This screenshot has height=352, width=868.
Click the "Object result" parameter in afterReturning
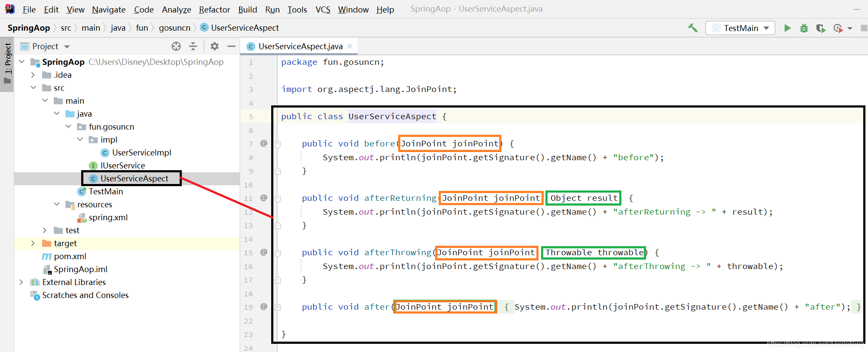[583, 198]
